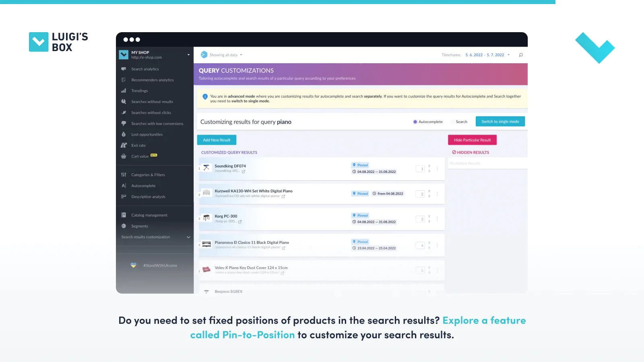Open the options dots for Korg PC-300
Screen dimensions: 644x362
(437, 219)
